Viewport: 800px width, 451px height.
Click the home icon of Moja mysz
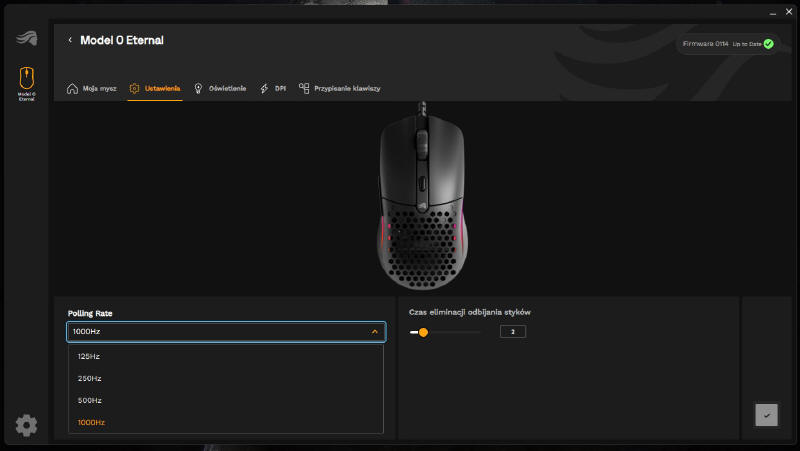pos(72,88)
